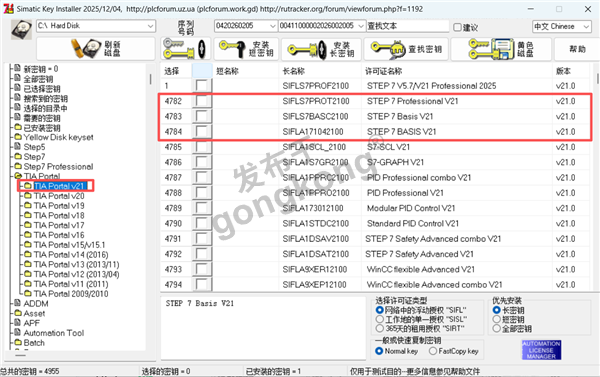Click the ADDM document icon
This screenshot has width=600, height=377.
[18, 303]
